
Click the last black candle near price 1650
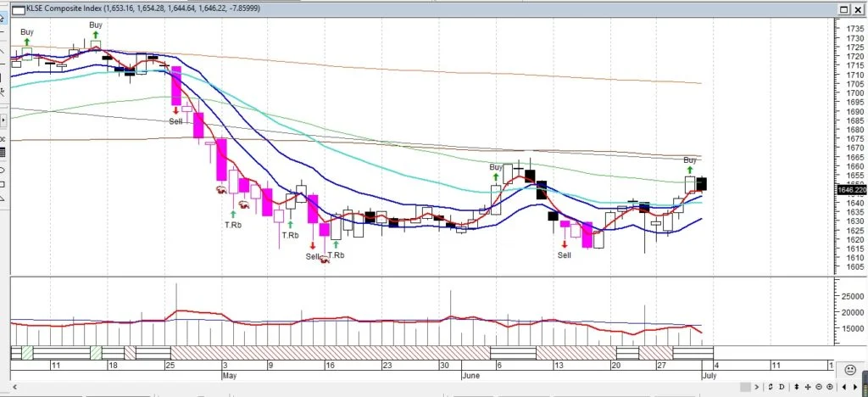(x=702, y=184)
